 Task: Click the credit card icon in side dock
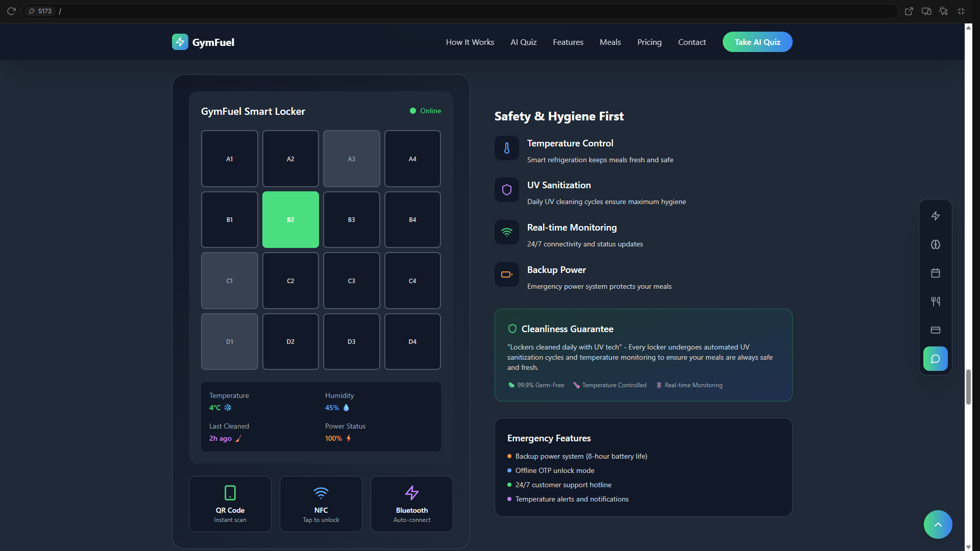935,330
